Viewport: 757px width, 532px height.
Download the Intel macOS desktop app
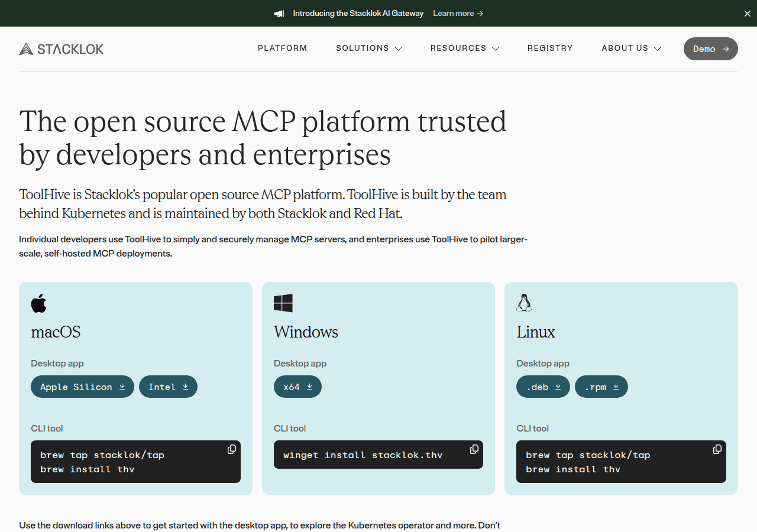point(168,387)
